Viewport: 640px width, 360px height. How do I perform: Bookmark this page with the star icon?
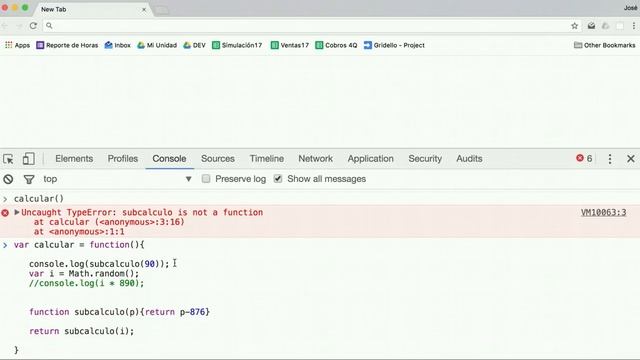point(574,26)
